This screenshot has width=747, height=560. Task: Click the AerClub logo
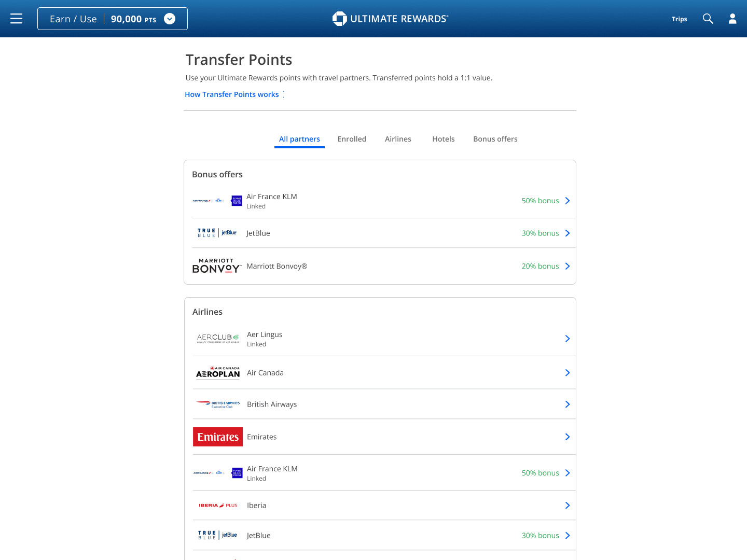(218, 338)
